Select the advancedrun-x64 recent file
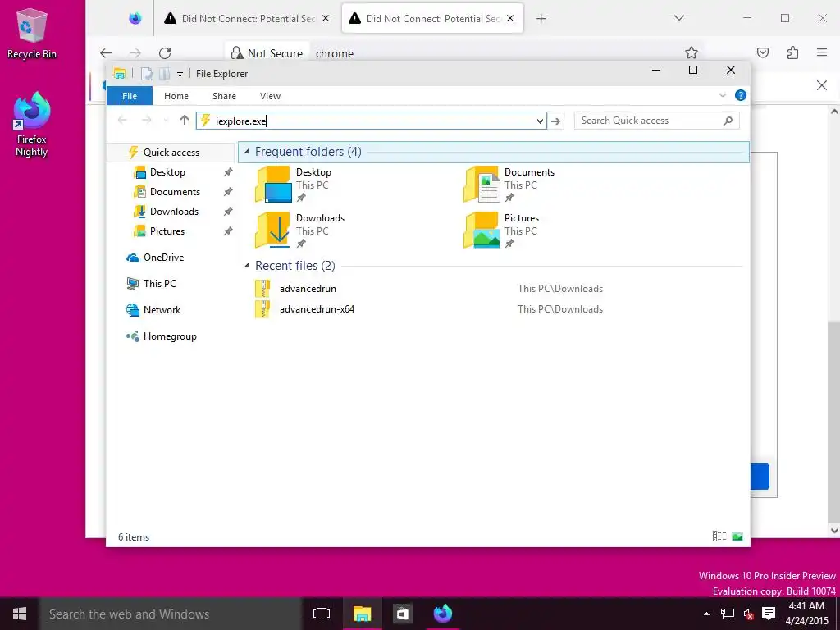The width and height of the screenshot is (840, 630). click(x=317, y=309)
